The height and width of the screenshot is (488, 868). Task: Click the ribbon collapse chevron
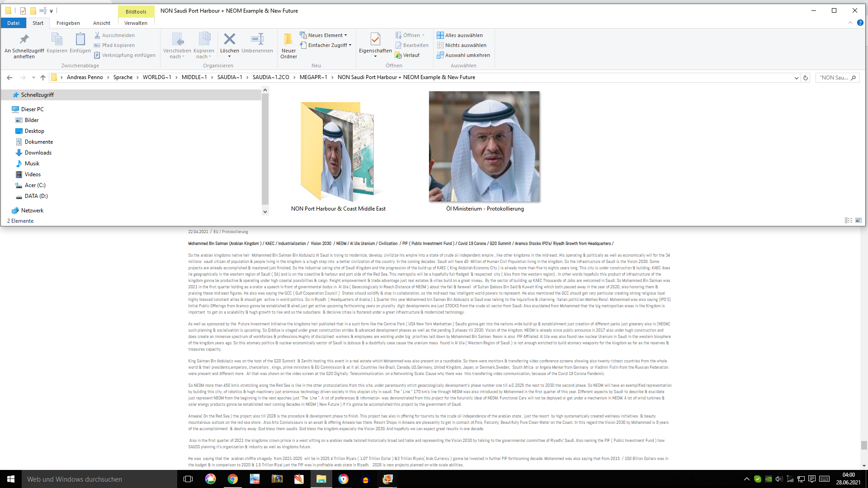click(850, 23)
